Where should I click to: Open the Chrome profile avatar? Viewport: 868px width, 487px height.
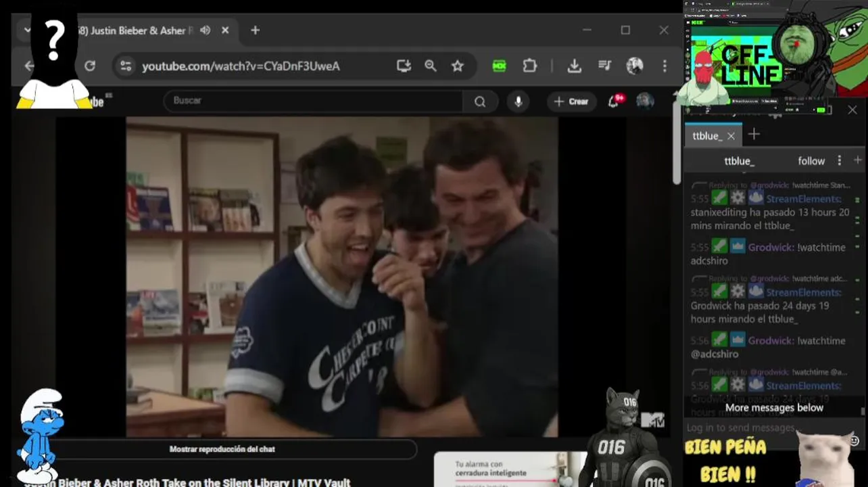coord(634,66)
